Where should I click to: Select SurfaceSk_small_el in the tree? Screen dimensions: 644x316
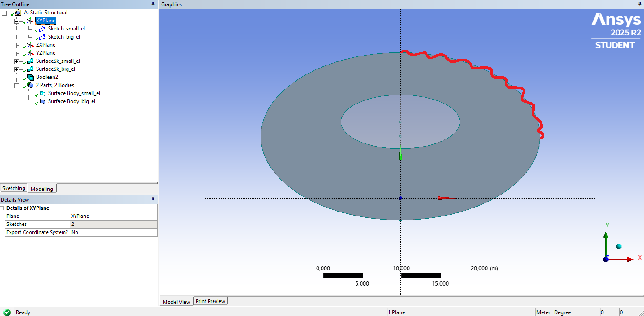tap(58, 61)
